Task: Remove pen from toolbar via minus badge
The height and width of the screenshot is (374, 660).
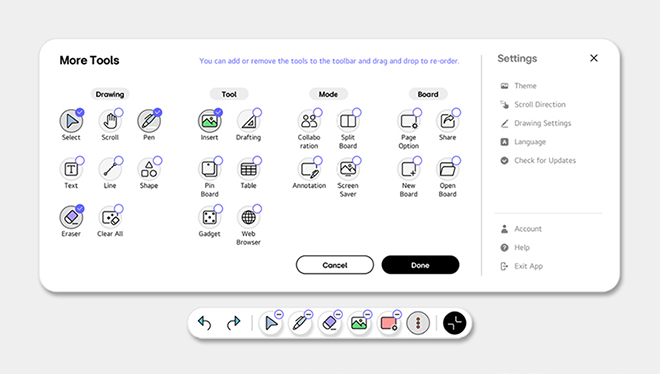Action: [x=309, y=314]
